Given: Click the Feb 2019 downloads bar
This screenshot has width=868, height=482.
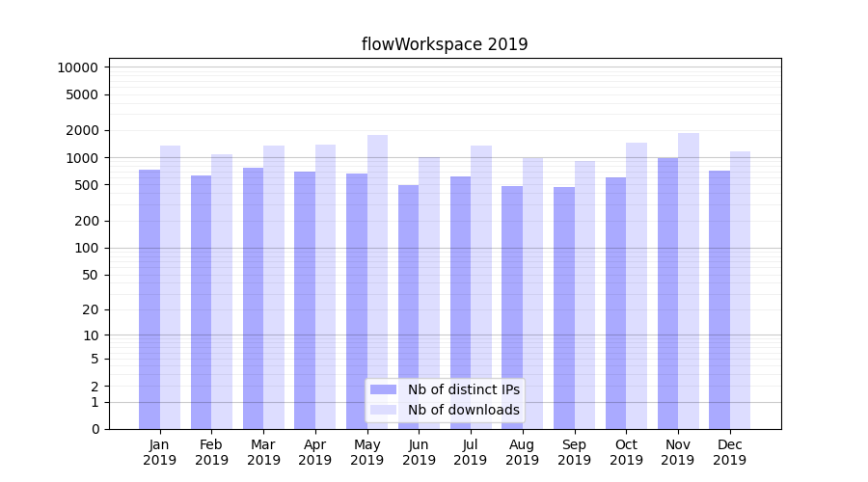Looking at the screenshot, I should (222, 291).
